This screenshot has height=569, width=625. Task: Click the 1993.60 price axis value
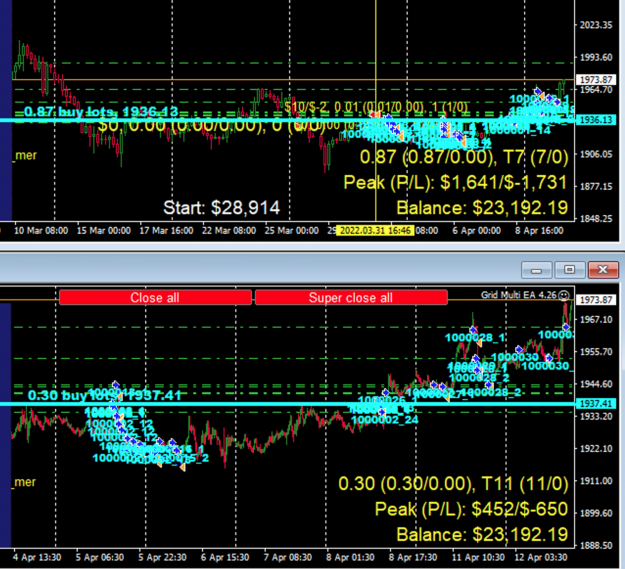tap(596, 57)
